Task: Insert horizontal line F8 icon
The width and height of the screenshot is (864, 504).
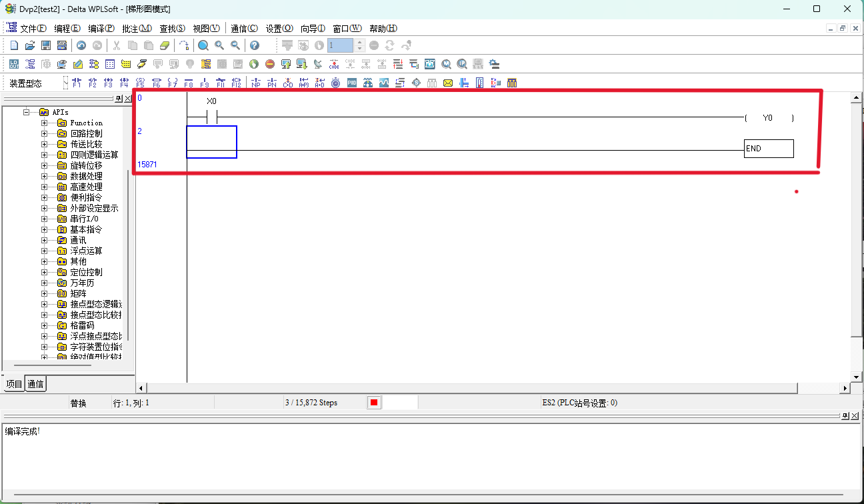Action: point(188,83)
